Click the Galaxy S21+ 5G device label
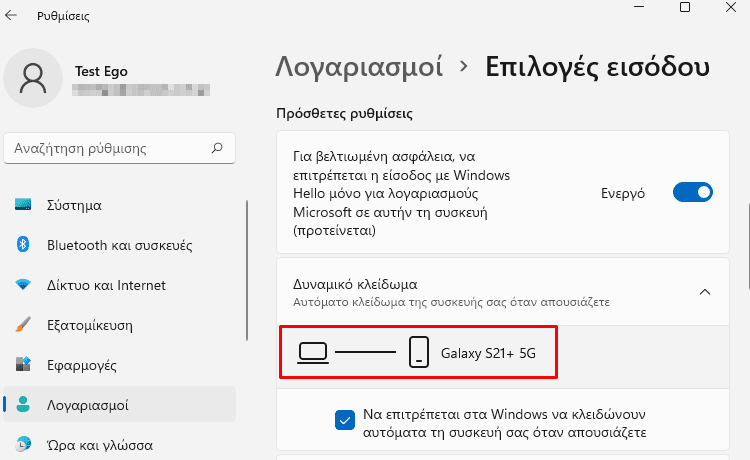The width and height of the screenshot is (750, 460). pos(488,353)
